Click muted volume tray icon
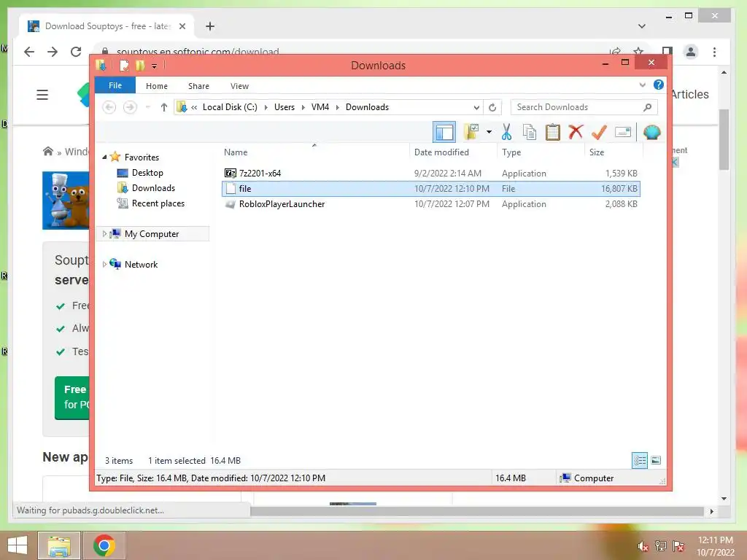 (643, 546)
